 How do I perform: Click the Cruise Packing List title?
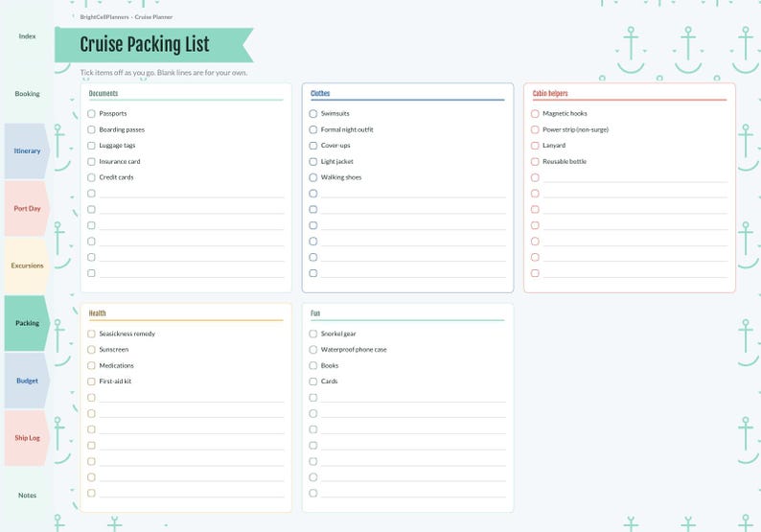(145, 45)
